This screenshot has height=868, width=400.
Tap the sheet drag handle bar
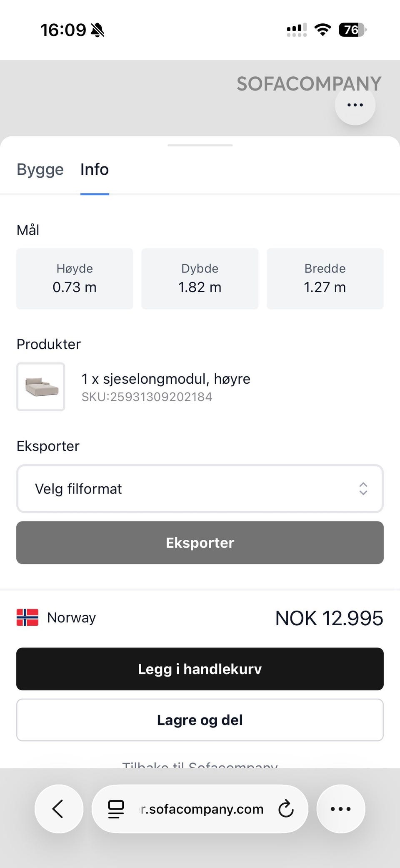point(200,145)
